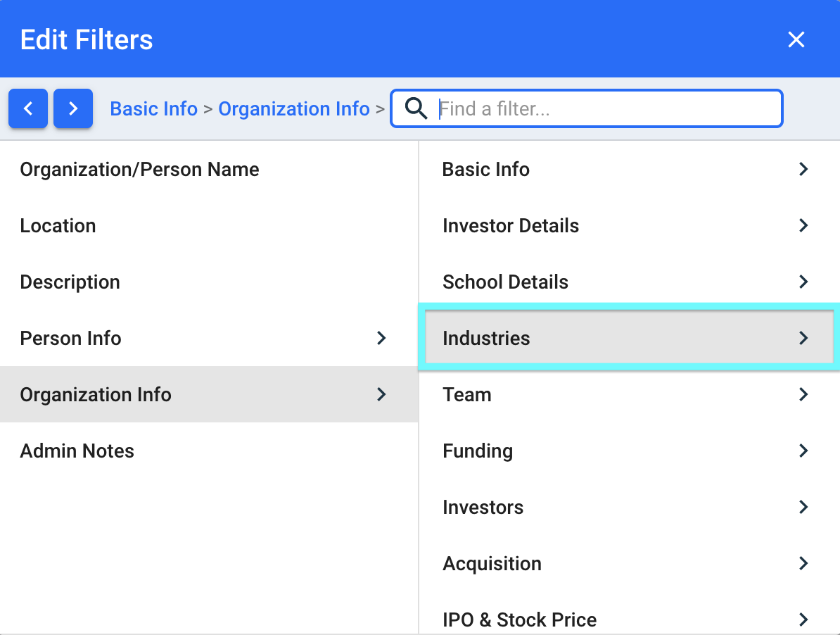Click the forward arrow navigation button
840x635 pixels.
(x=73, y=109)
